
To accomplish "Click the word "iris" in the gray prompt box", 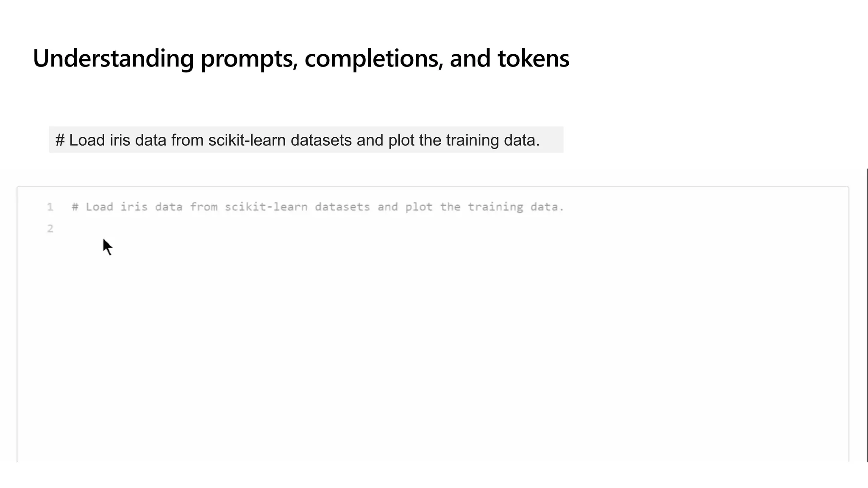I will [120, 140].
